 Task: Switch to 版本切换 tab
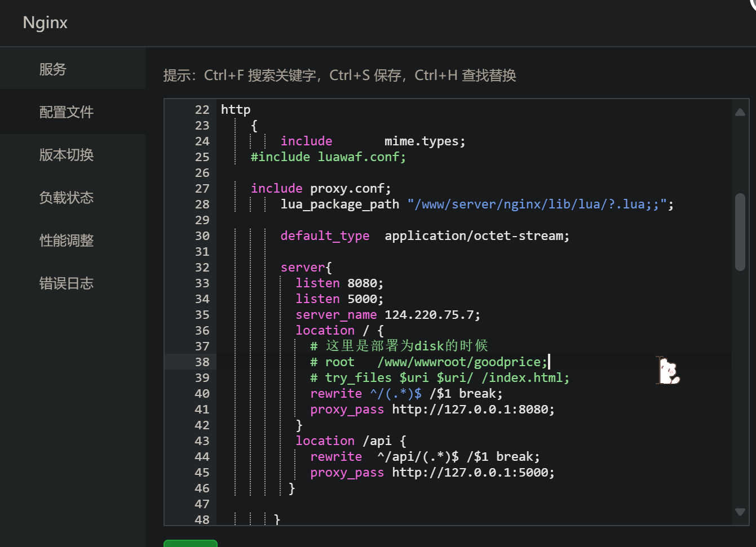(x=67, y=155)
